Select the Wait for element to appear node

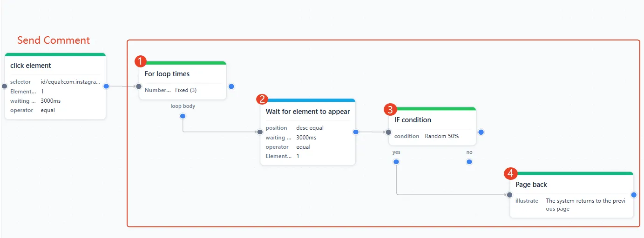coord(308,132)
